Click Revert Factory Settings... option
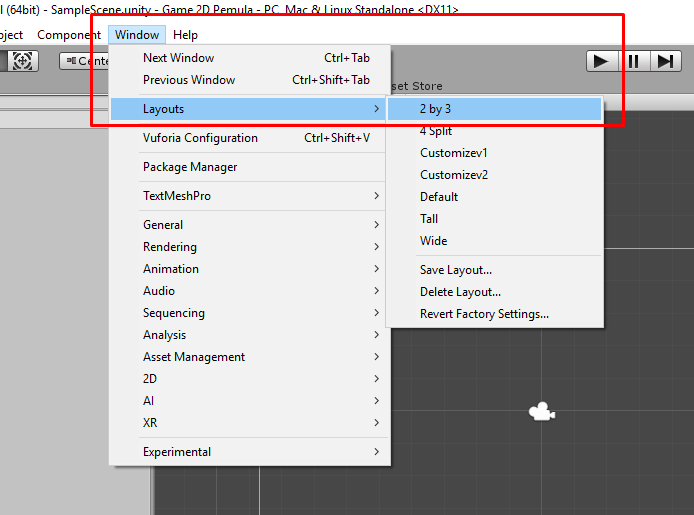 pos(494,314)
